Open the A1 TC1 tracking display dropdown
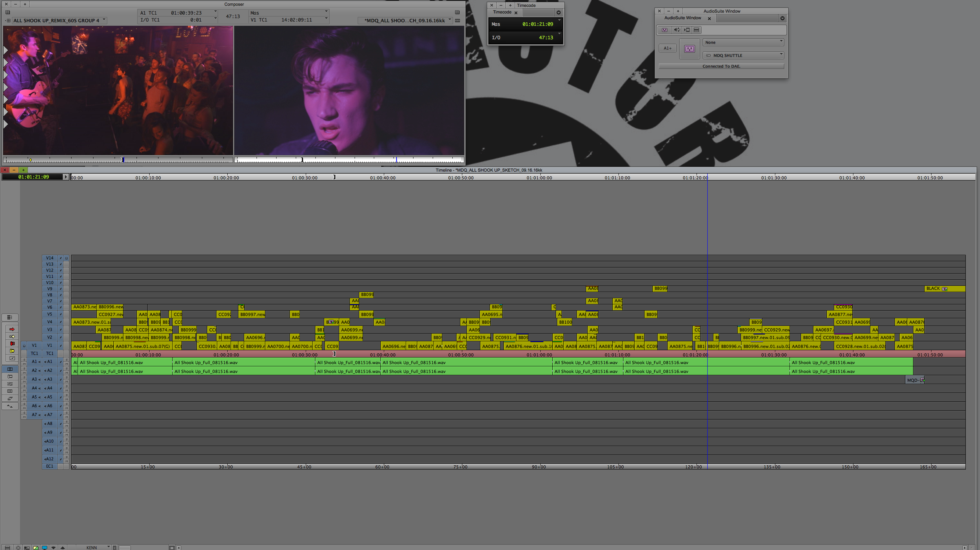Screen dimensions: 980x550 [x=215, y=12]
